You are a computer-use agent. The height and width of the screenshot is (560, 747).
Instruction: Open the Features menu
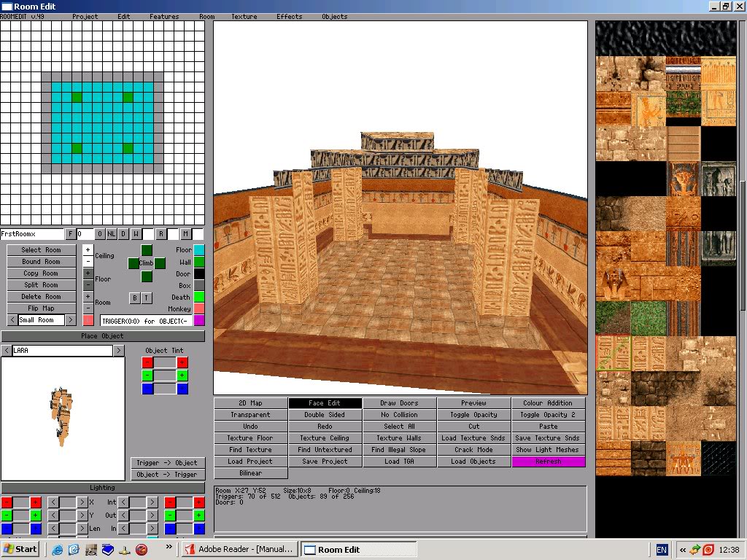pos(164,17)
